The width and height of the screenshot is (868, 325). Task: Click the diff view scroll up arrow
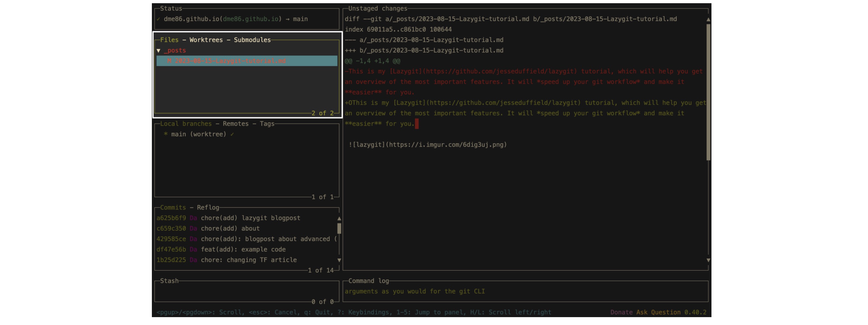708,20
